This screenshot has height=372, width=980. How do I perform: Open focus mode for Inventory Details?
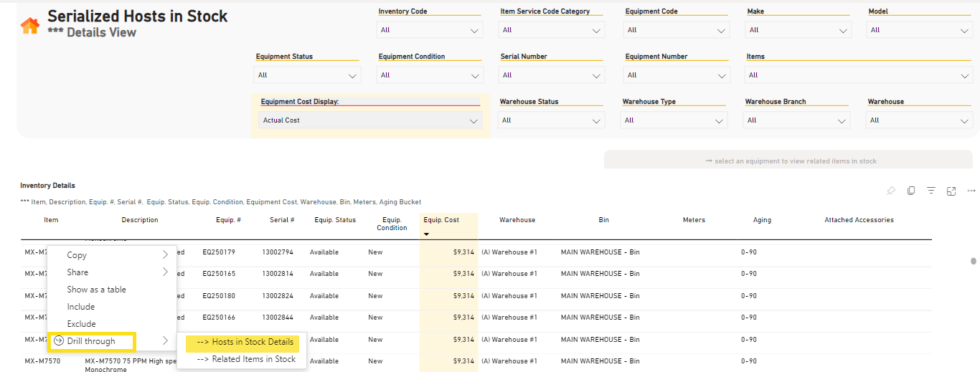click(951, 191)
